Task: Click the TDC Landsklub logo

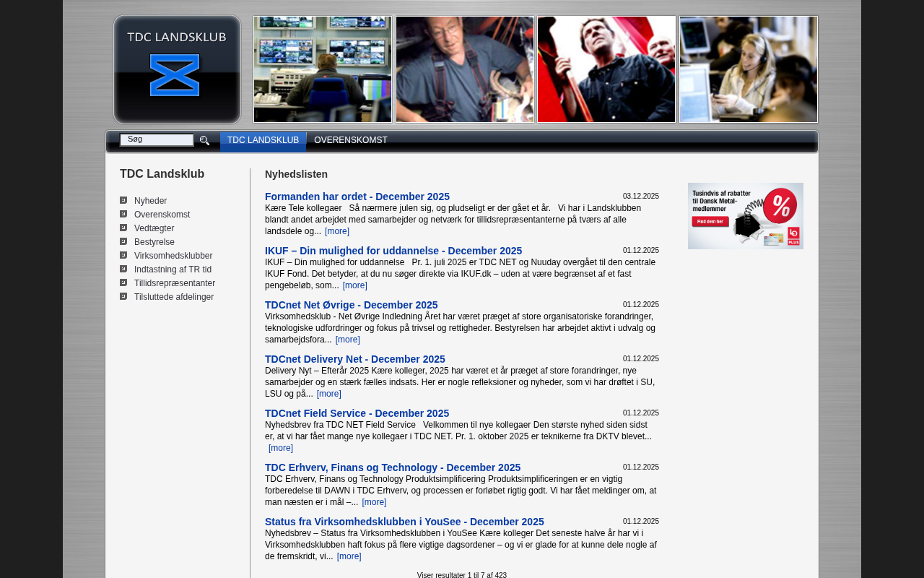Action: coord(177,69)
